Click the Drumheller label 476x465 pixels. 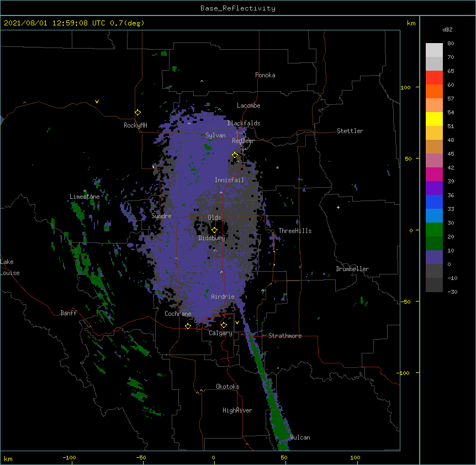[x=352, y=269]
